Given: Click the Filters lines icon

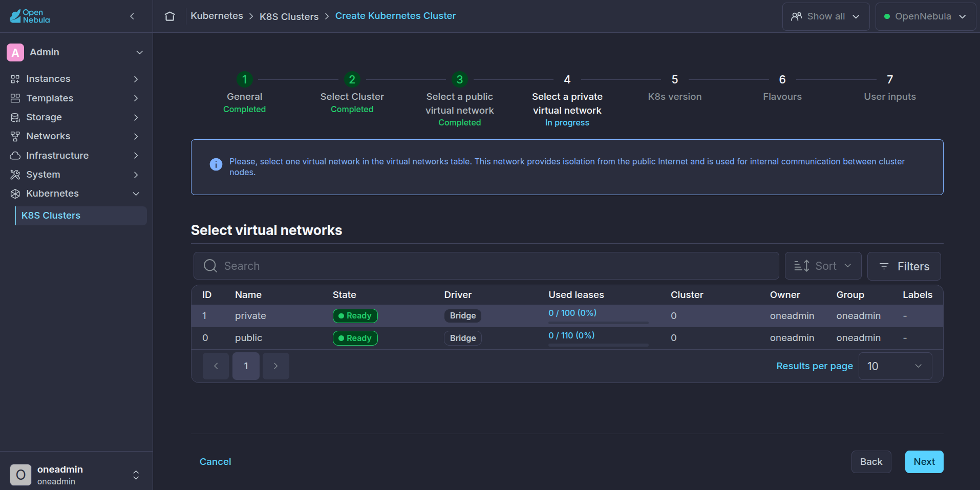Looking at the screenshot, I should point(884,266).
